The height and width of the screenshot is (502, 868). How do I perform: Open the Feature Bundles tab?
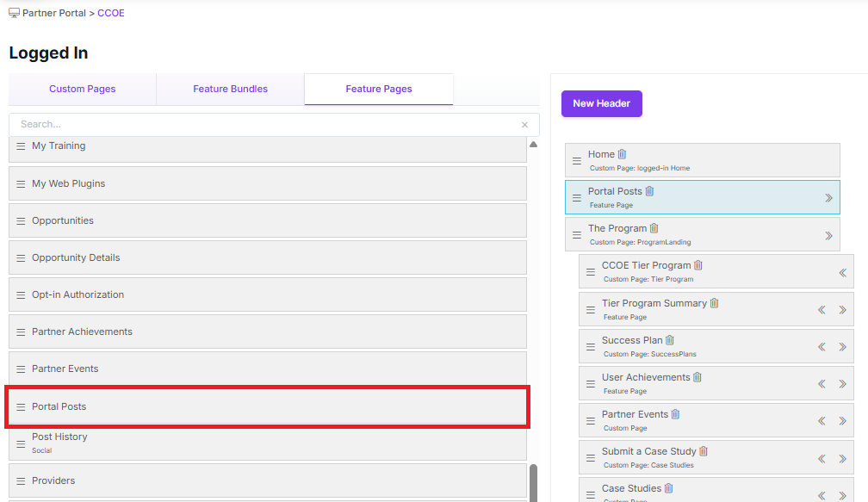tap(230, 89)
